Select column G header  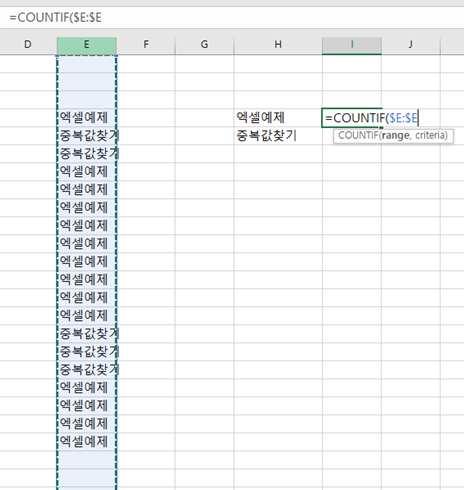click(205, 45)
